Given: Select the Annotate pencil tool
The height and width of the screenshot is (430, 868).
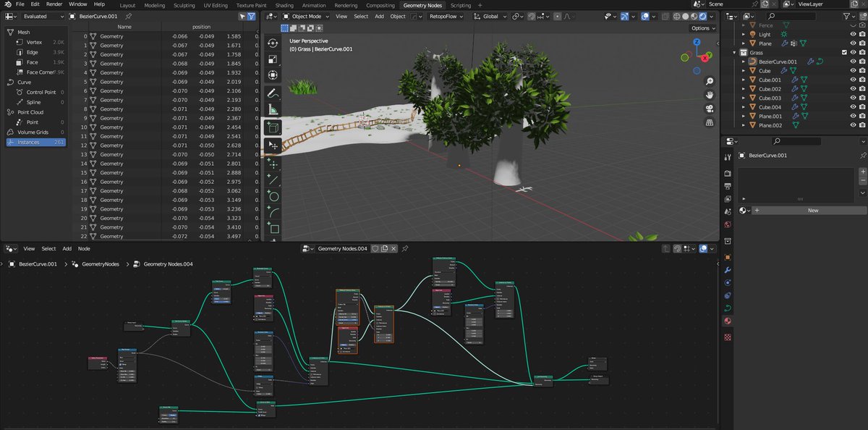Looking at the screenshot, I should [x=274, y=93].
